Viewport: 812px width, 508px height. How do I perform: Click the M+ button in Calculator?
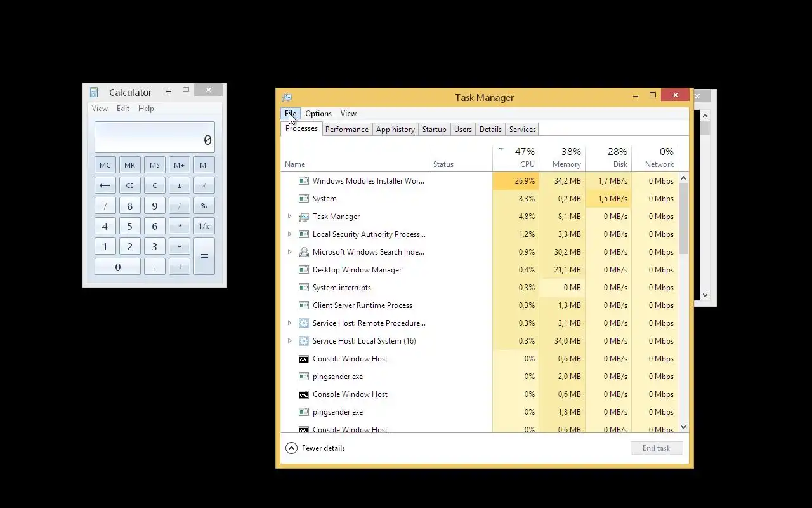pos(180,165)
